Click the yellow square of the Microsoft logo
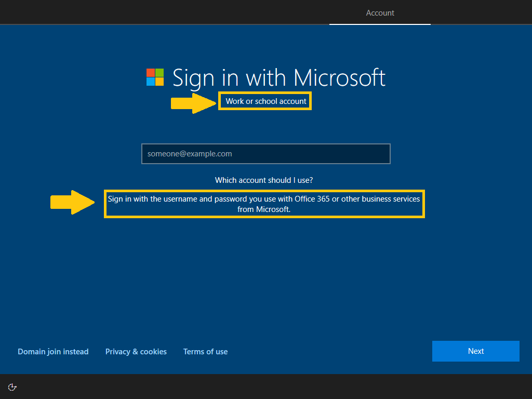This screenshot has height=399, width=532. (158, 82)
